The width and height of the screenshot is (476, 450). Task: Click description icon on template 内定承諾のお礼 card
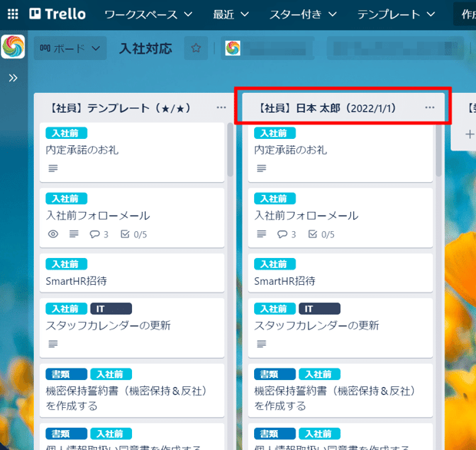pos(53,168)
